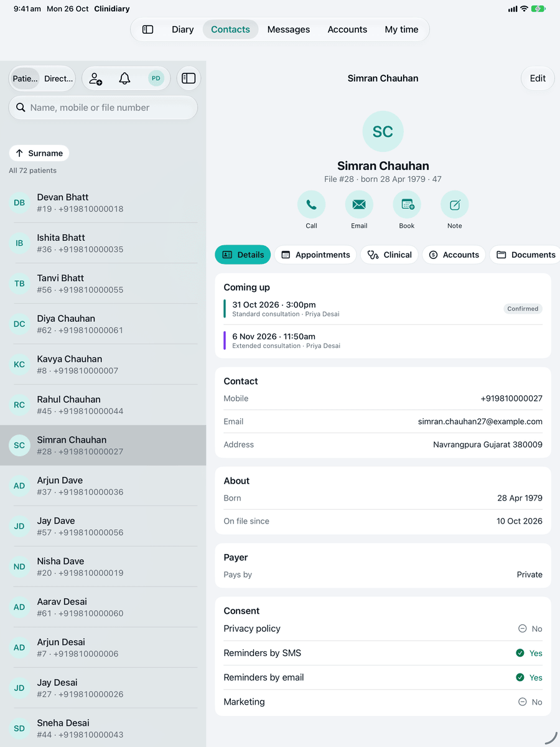Toggle the sidebar icon in top navigation bar

click(x=148, y=29)
